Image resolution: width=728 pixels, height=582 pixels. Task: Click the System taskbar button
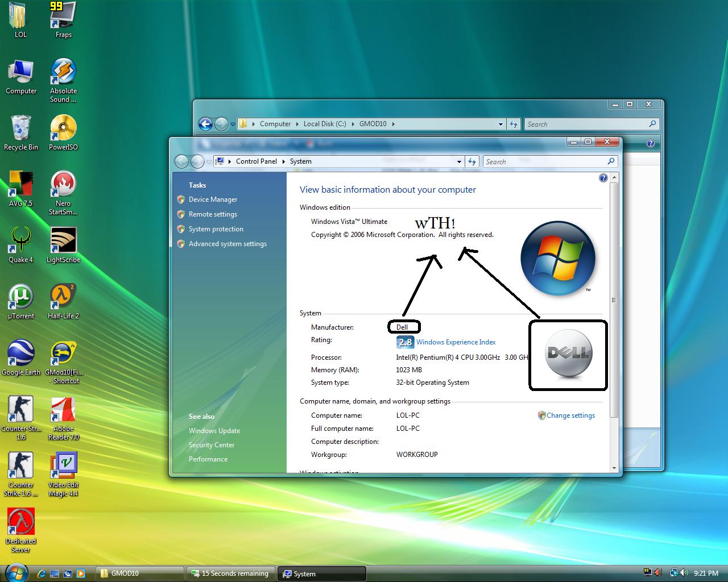click(322, 573)
